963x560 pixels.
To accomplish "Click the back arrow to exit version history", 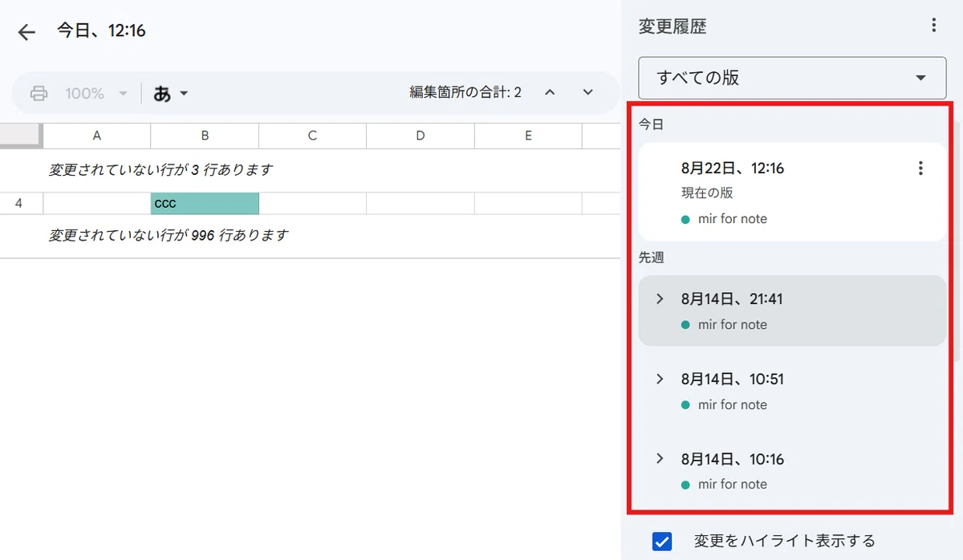I will point(27,32).
